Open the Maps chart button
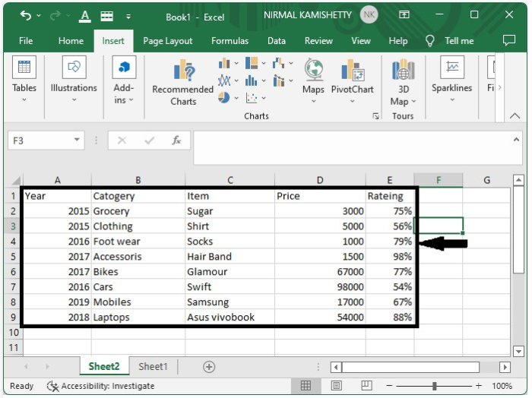The height and width of the screenshot is (398, 532). pos(313,81)
